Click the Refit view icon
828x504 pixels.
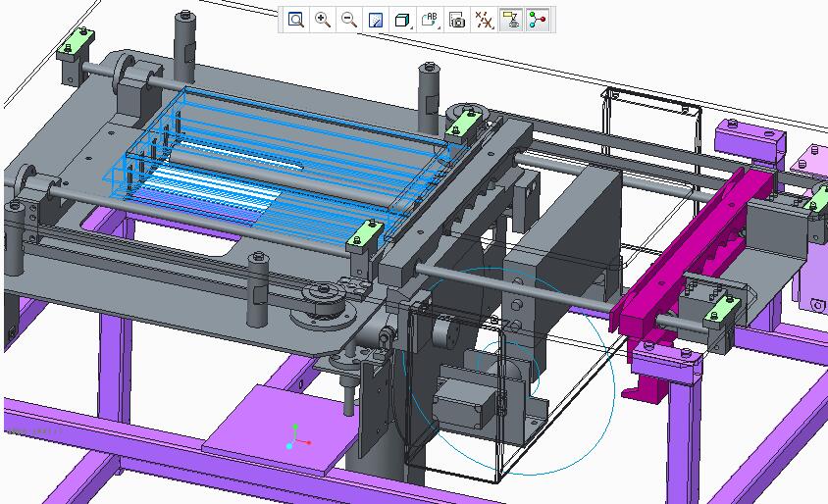tap(295, 20)
